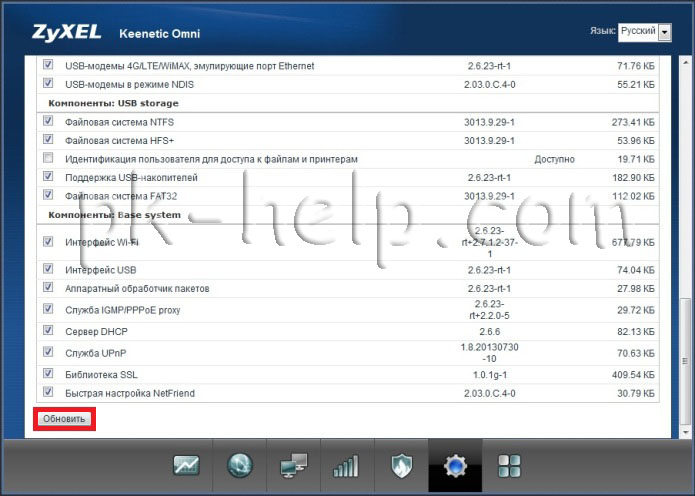Click the vertical scrollbar thumb

pos(687,361)
